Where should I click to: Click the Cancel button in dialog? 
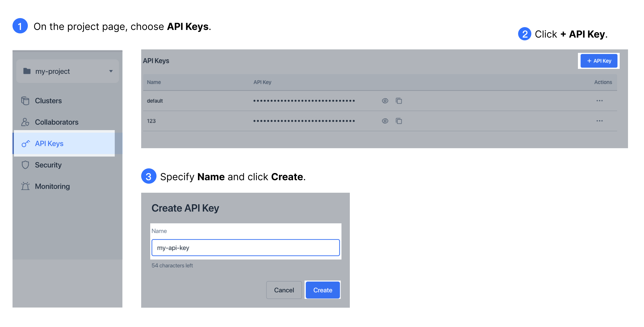(x=284, y=290)
